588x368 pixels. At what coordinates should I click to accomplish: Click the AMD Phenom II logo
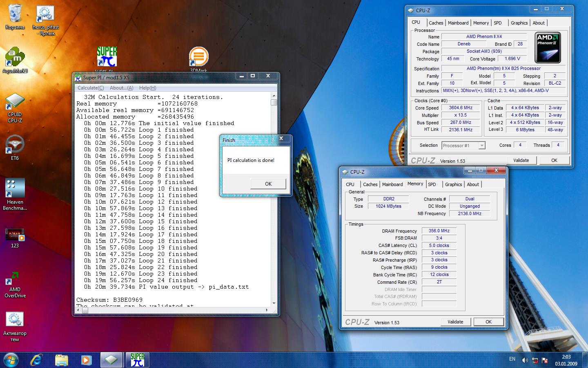click(548, 48)
